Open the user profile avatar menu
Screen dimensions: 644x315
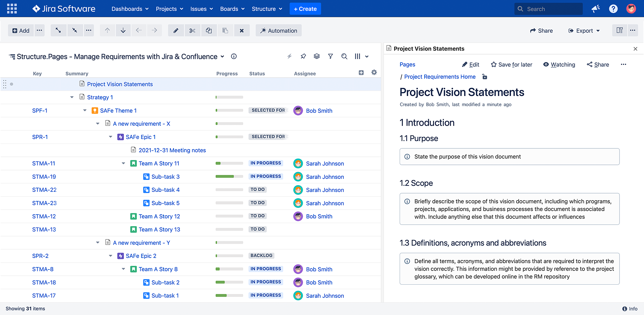(x=631, y=9)
